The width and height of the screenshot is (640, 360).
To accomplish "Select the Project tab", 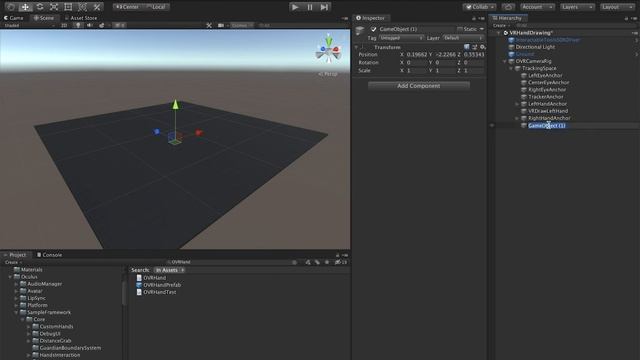I will 15,255.
